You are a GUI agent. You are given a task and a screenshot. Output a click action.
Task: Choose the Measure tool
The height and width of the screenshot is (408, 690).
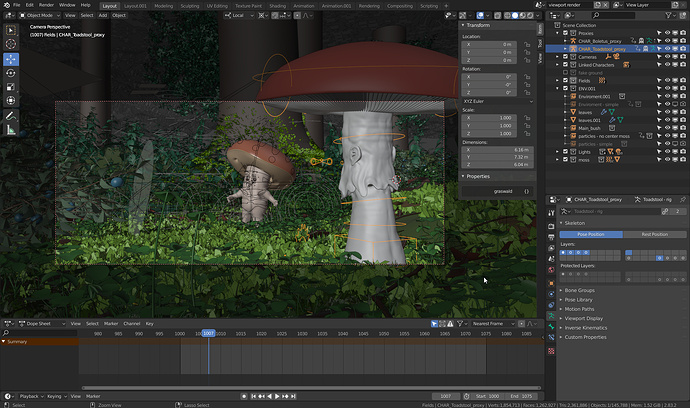(x=11, y=130)
